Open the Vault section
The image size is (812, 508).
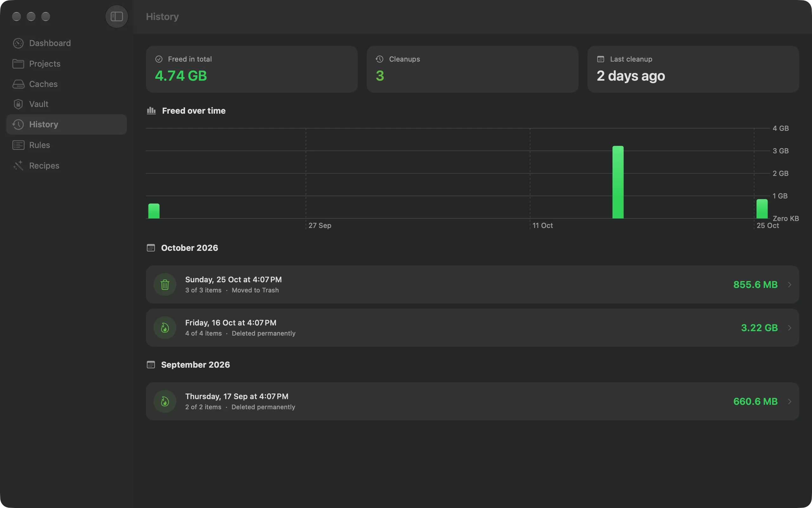[x=66, y=104]
